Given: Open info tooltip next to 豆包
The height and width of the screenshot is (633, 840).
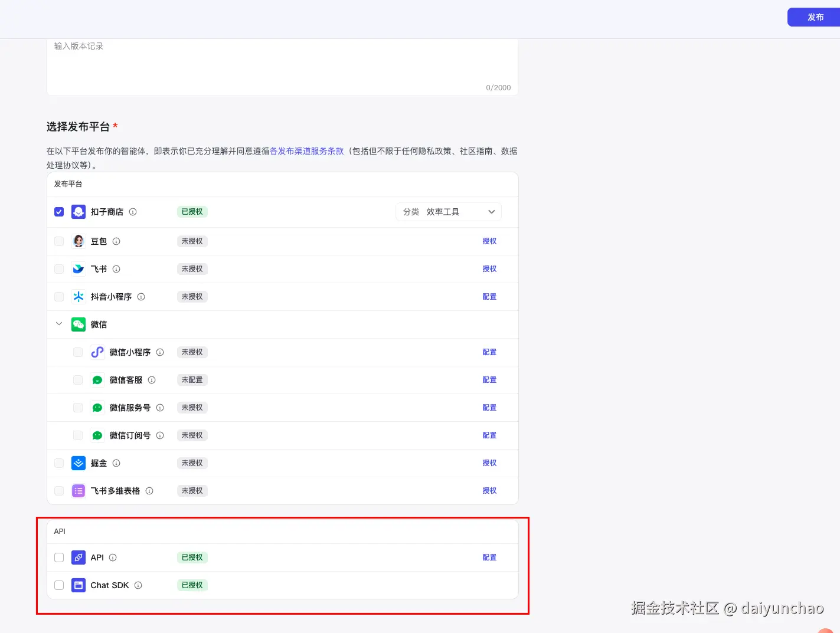Looking at the screenshot, I should [x=116, y=241].
